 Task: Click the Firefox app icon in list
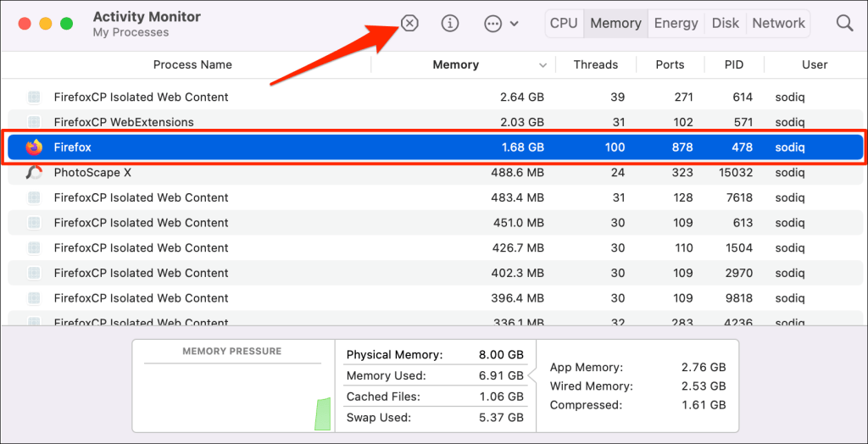[x=34, y=147]
